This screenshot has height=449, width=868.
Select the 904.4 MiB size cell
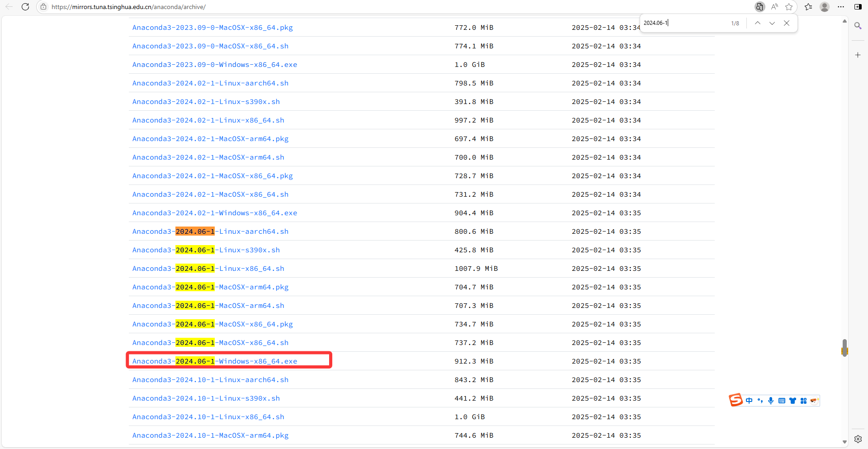pyautogui.click(x=474, y=213)
